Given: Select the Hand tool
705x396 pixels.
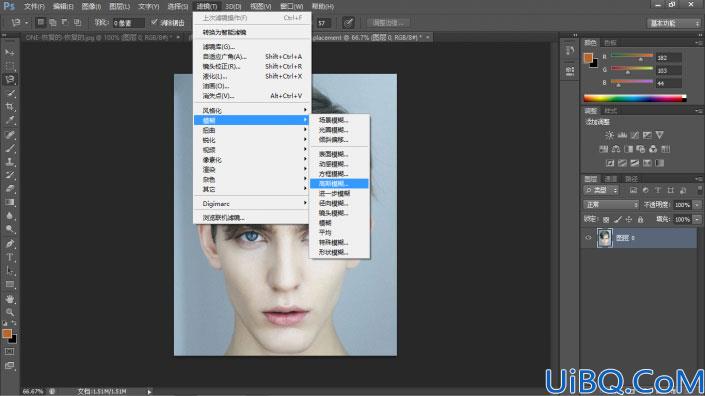Looking at the screenshot, I should [x=10, y=299].
